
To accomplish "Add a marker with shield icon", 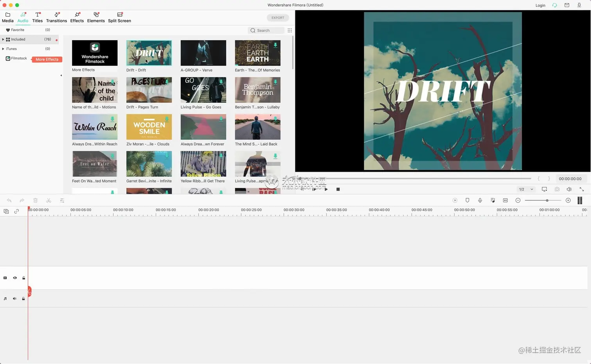I will pyautogui.click(x=467, y=200).
